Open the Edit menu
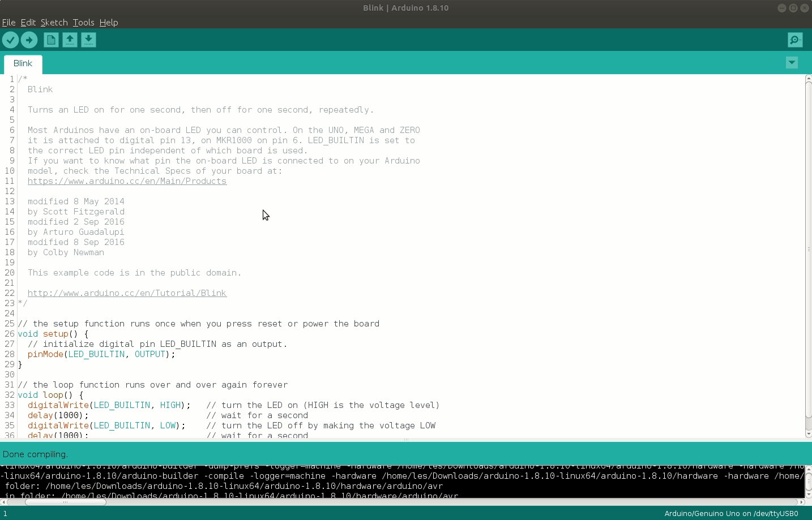 (28, 23)
